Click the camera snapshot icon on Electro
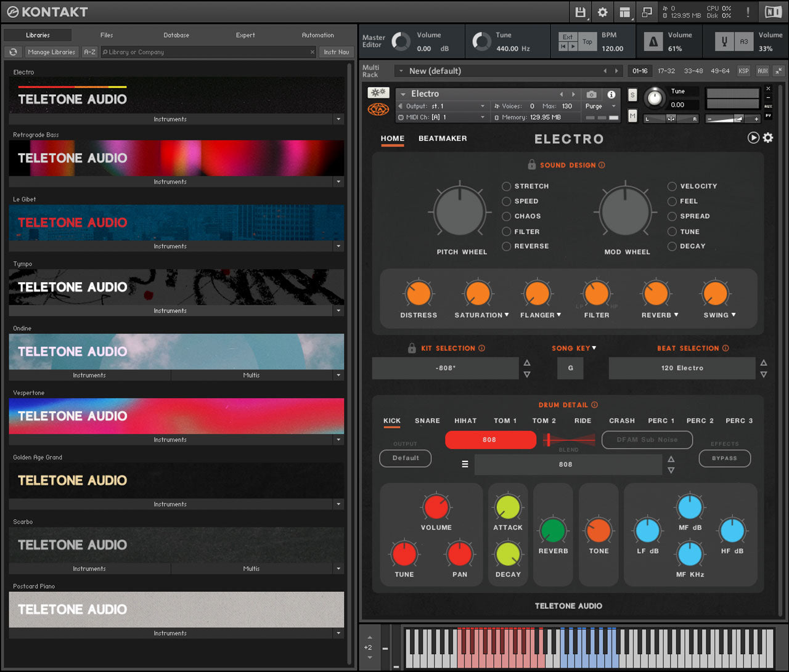The height and width of the screenshot is (672, 789). (x=591, y=94)
